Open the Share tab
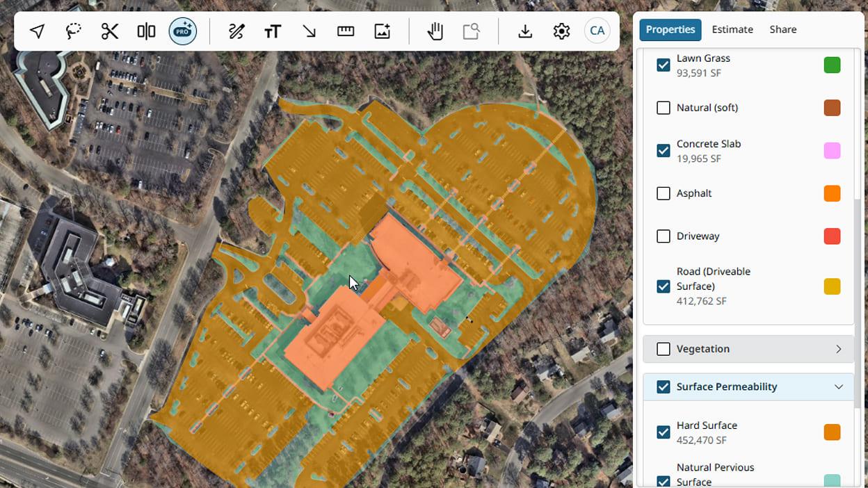The height and width of the screenshot is (488, 868). pyautogui.click(x=783, y=30)
